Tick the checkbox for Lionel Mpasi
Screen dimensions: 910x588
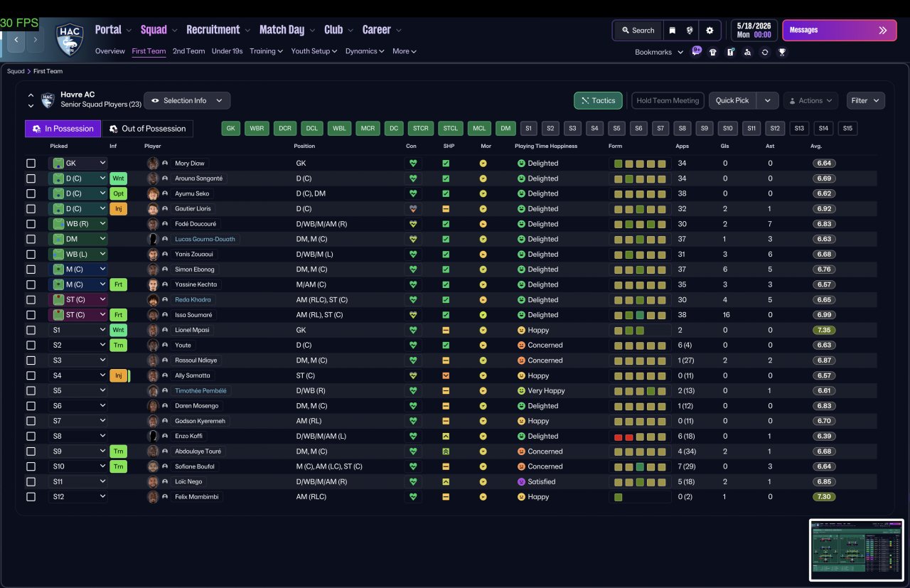coord(31,330)
